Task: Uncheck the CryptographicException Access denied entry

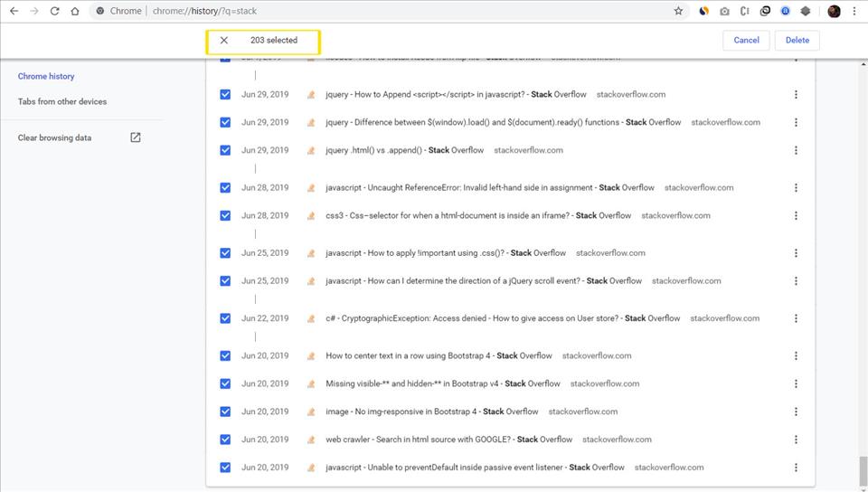Action: [225, 318]
